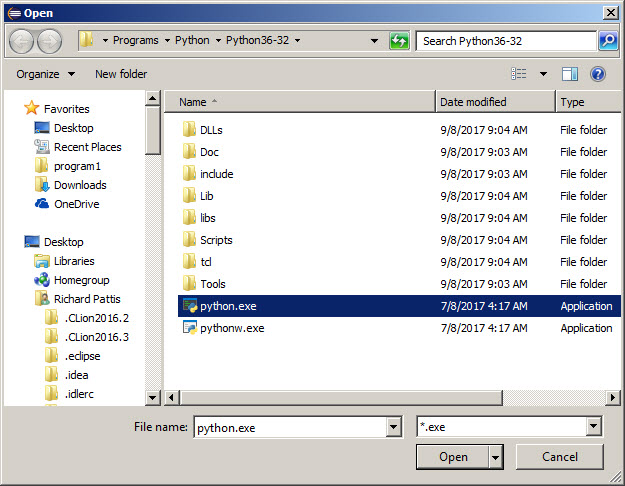Expand the File name history dropdown
The width and height of the screenshot is (625, 486).
393,427
